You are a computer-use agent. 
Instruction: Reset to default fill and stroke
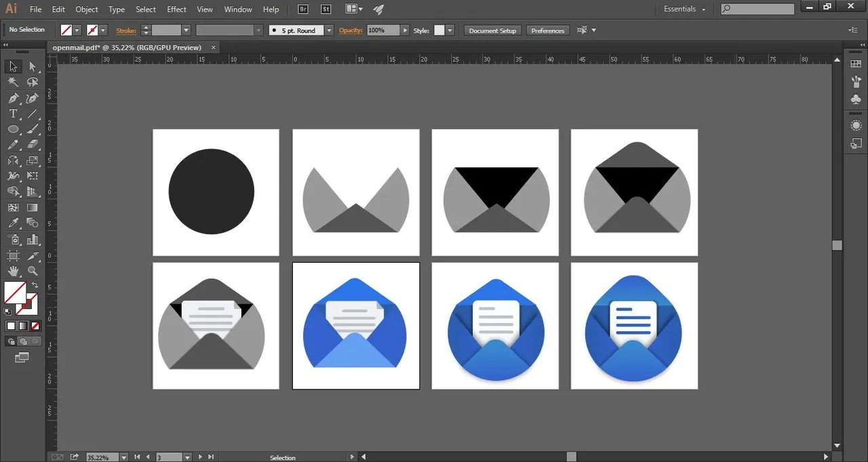[x=8, y=312]
